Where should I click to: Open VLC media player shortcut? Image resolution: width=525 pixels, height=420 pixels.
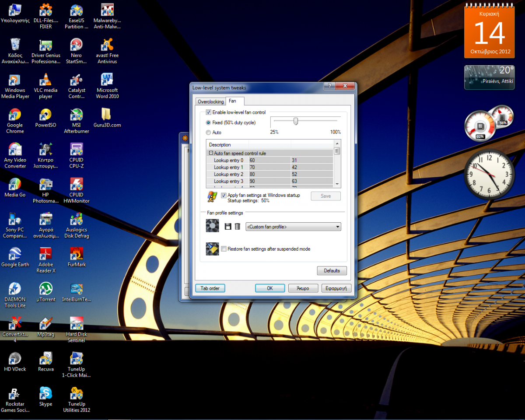coord(45,86)
